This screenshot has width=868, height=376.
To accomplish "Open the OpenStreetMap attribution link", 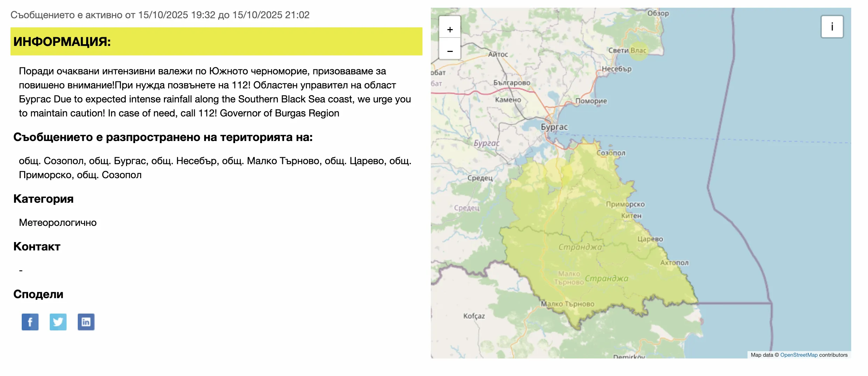I will pos(799,355).
